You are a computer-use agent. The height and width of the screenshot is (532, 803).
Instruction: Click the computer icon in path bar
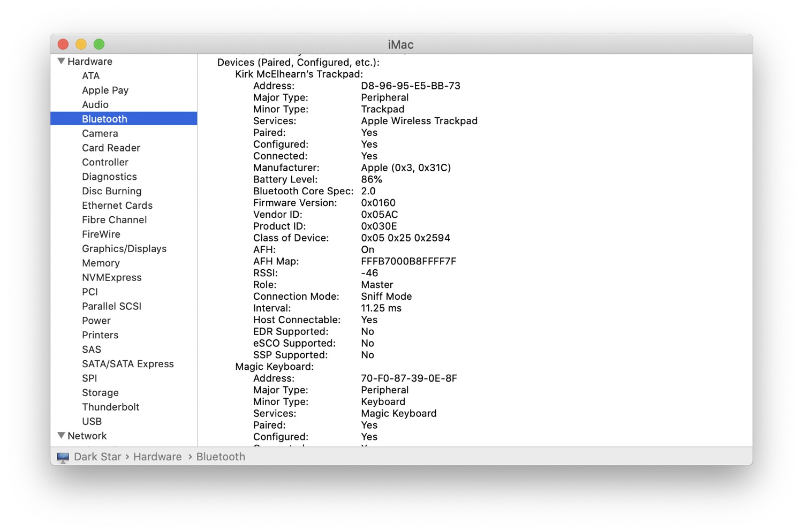point(63,457)
